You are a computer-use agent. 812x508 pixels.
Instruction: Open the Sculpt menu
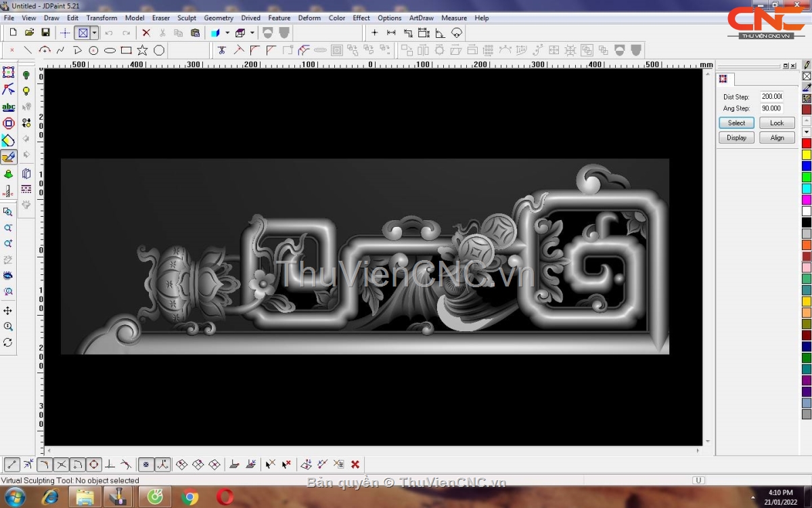(x=187, y=18)
